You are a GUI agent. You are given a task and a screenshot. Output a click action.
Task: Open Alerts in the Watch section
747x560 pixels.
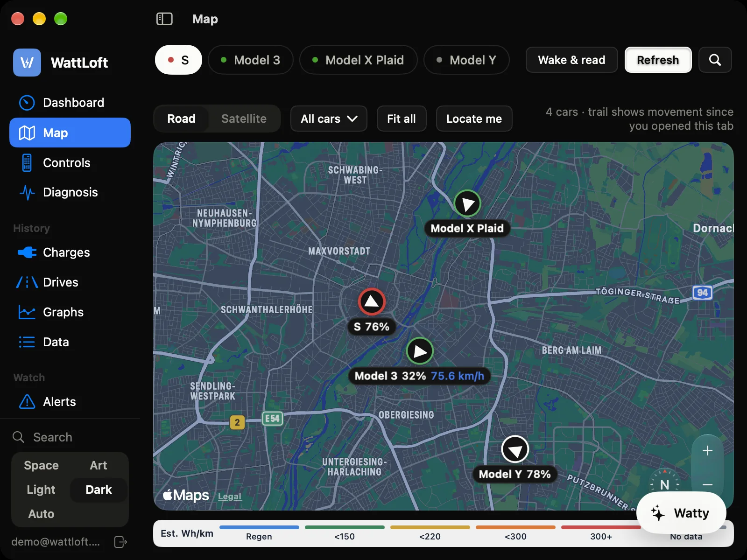70,402
